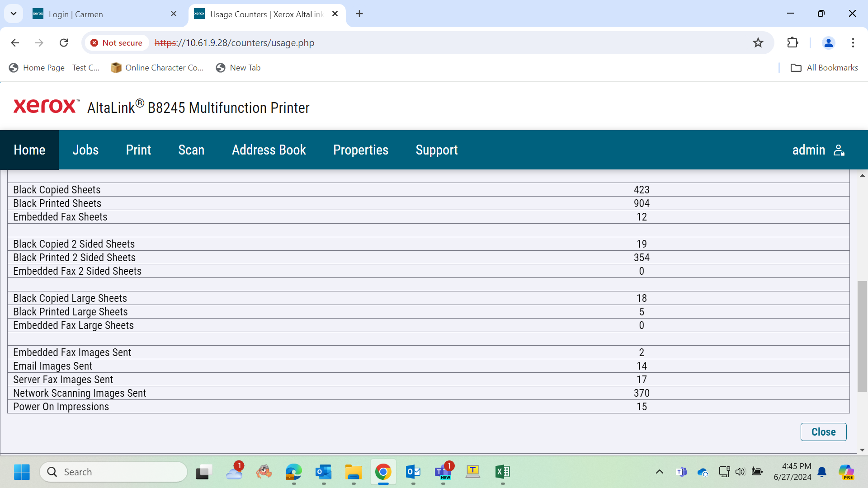Open the Jobs menu

pyautogui.click(x=85, y=150)
